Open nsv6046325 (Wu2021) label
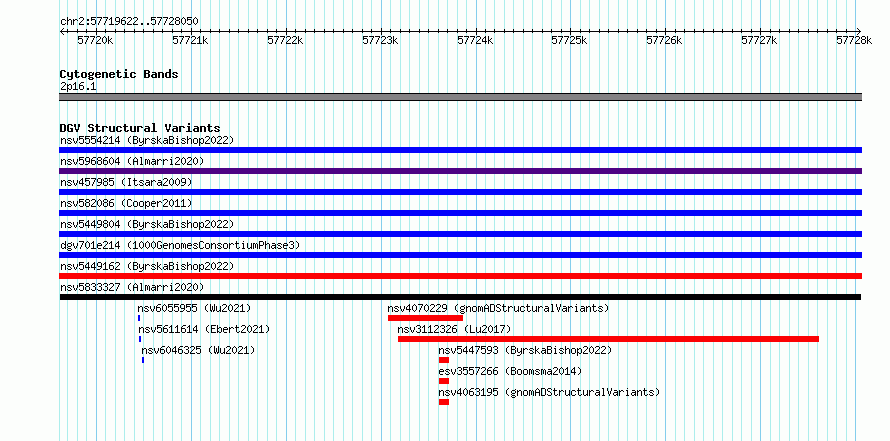 198,350
